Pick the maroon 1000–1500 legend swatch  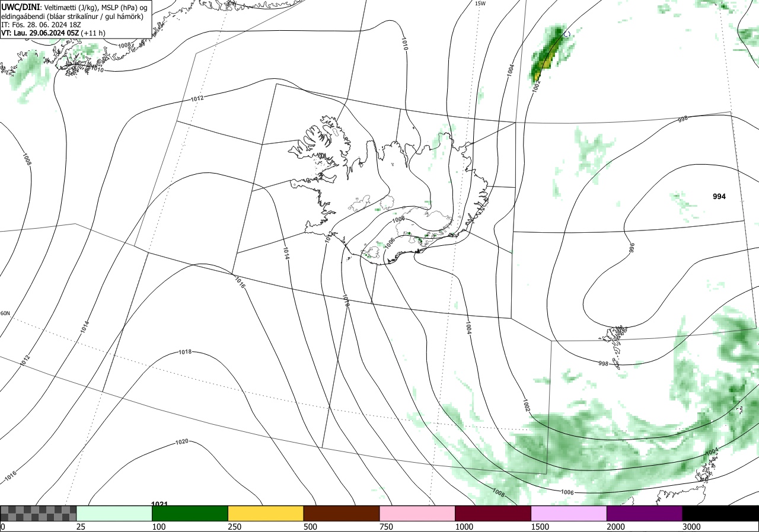(493, 513)
